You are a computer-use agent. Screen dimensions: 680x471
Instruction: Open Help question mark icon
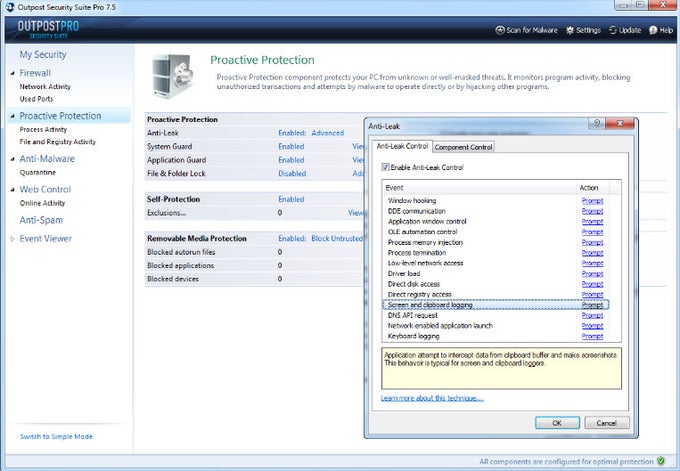coord(653,30)
